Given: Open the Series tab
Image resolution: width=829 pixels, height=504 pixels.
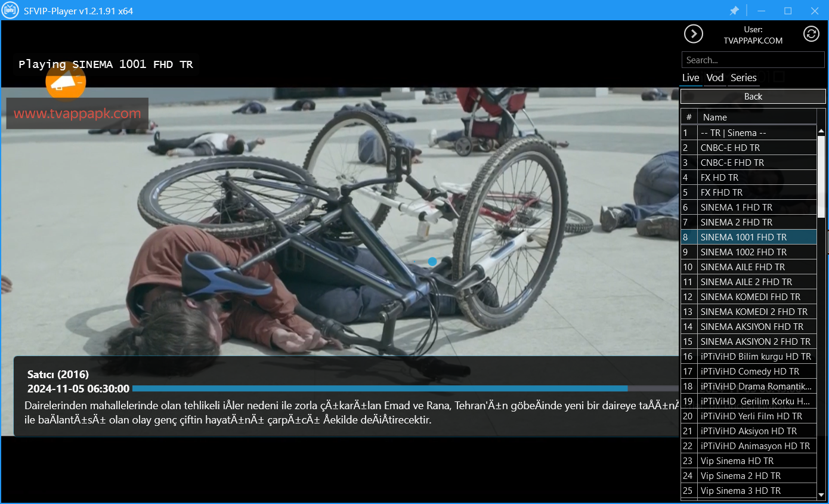Looking at the screenshot, I should (x=743, y=78).
